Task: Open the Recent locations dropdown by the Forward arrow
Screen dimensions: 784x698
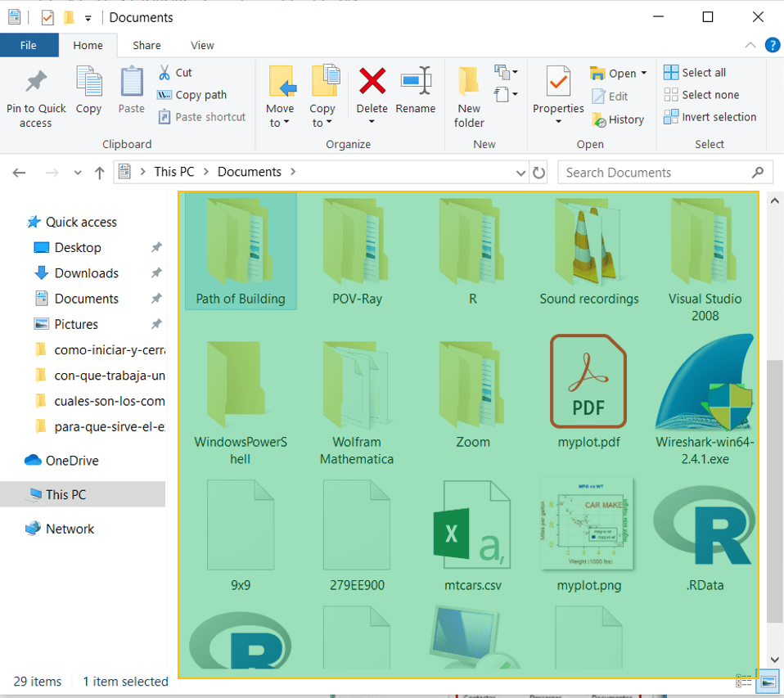Action: tap(78, 173)
